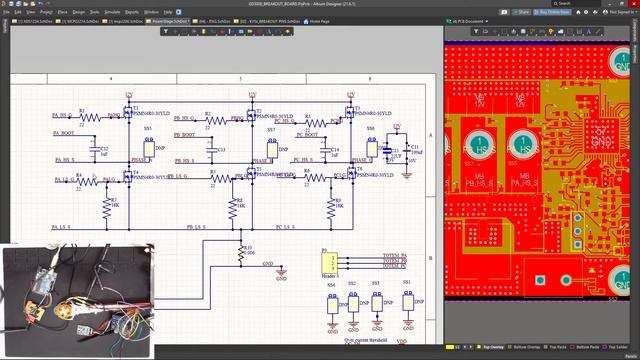This screenshot has height=360, width=640.
Task: Click the yellow via icon in PCB active bar
Action: pos(551,31)
